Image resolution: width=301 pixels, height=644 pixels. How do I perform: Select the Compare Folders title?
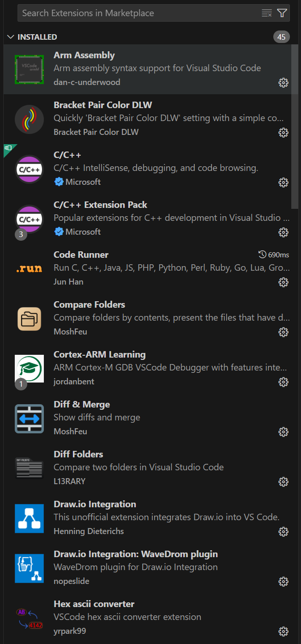[89, 304]
